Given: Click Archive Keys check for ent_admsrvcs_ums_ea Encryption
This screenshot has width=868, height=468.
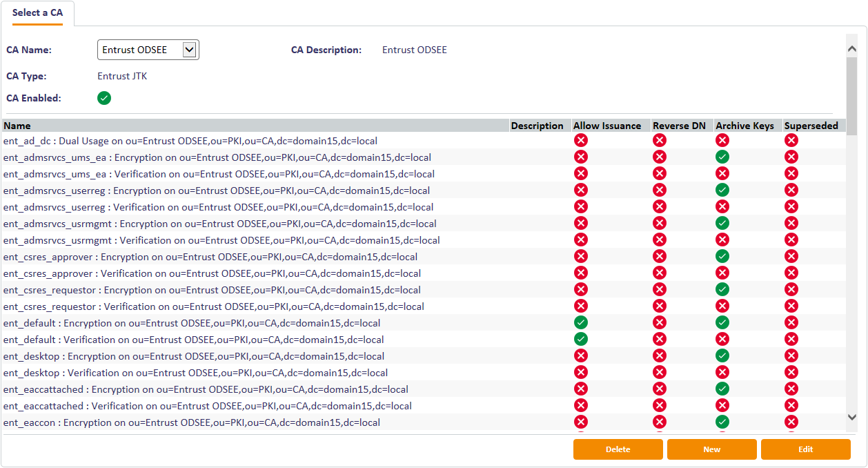Looking at the screenshot, I should point(722,157).
